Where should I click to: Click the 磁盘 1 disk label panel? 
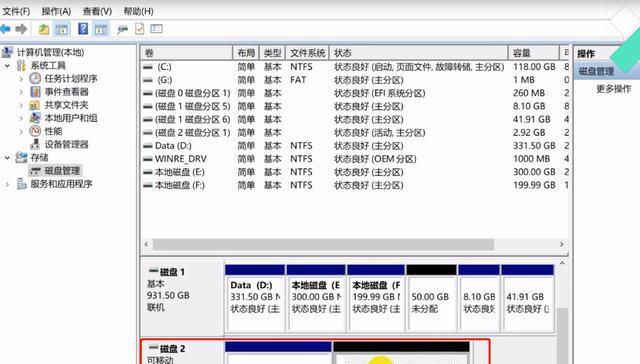182,298
